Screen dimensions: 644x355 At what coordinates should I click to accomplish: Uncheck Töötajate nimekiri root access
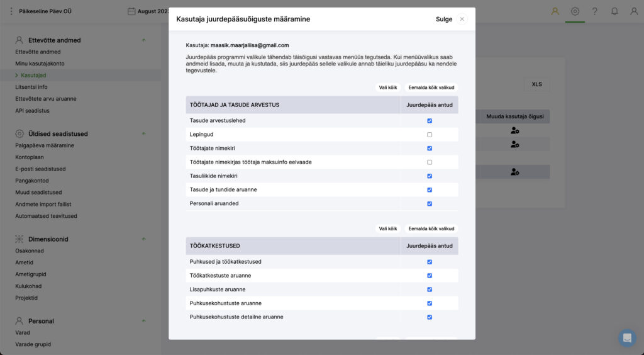tap(429, 149)
